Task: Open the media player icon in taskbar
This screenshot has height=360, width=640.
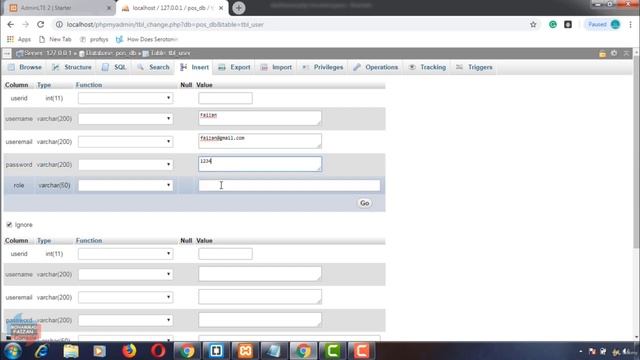Action: click(100, 351)
